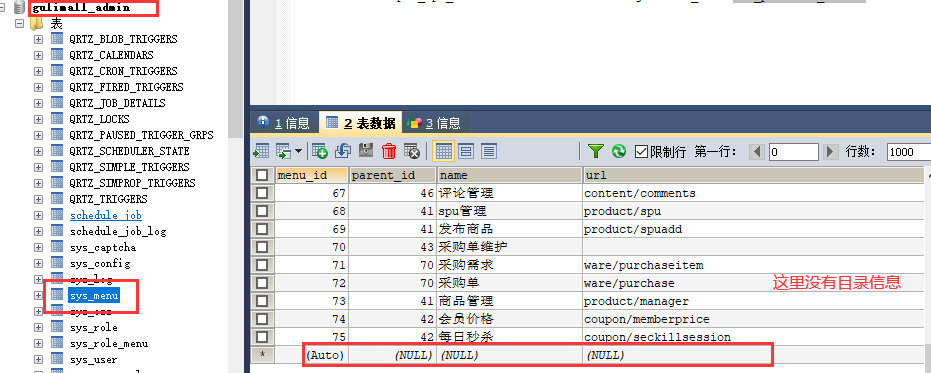Viewport: 931px width, 373px height.
Task: Click the insert new row toolbar icon
Action: coord(320,151)
